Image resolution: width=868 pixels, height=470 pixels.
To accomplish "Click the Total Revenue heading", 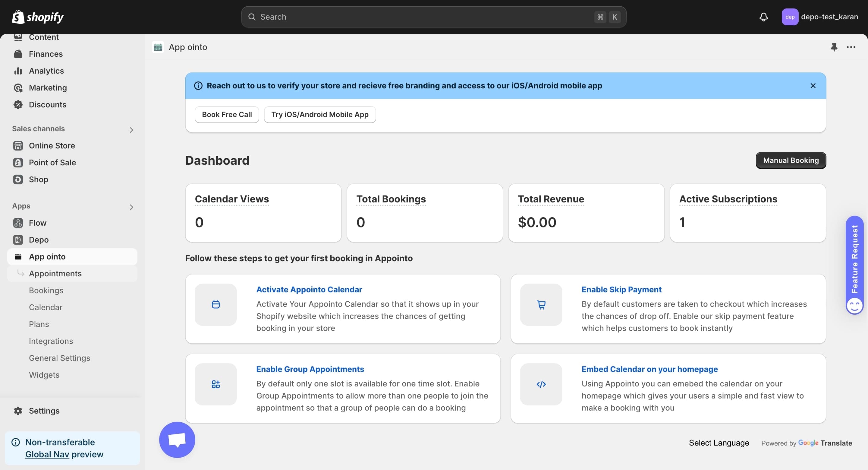I will pos(551,199).
